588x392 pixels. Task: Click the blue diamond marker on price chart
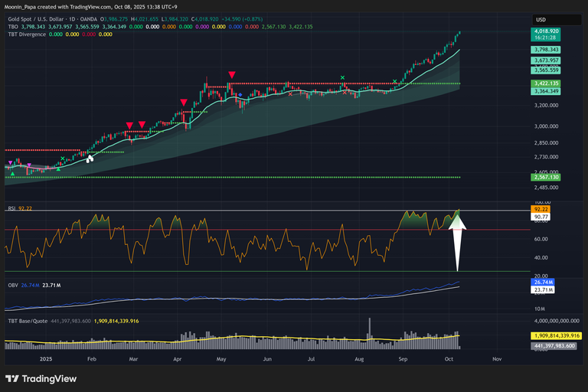pos(240,95)
